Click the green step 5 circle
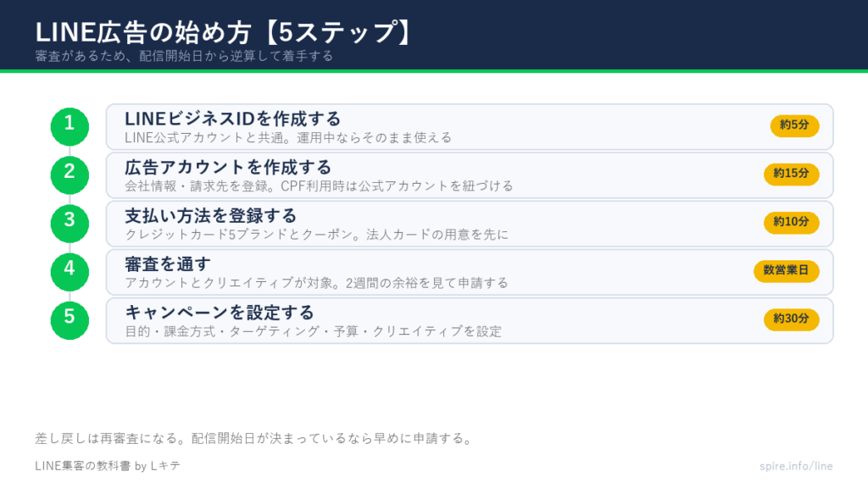Screen dimensions: 868x488 (x=70, y=320)
